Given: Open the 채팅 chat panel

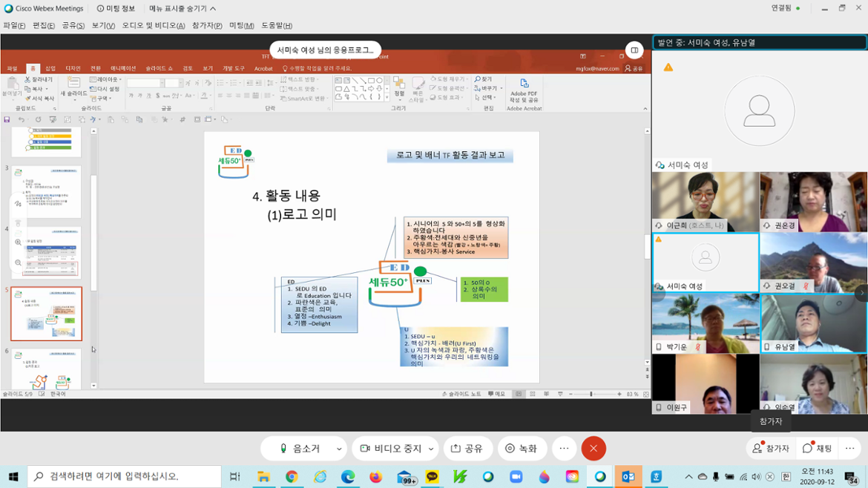Looking at the screenshot, I should [x=817, y=448].
